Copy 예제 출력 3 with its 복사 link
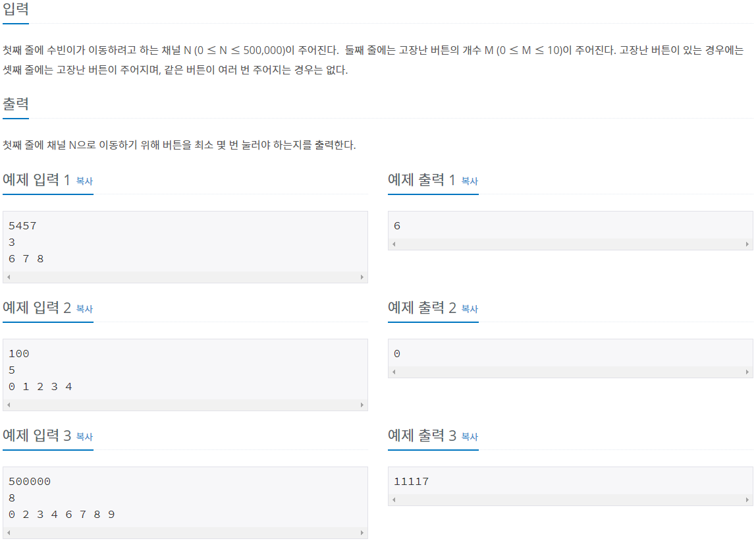This screenshot has height=541, width=756. click(x=469, y=436)
